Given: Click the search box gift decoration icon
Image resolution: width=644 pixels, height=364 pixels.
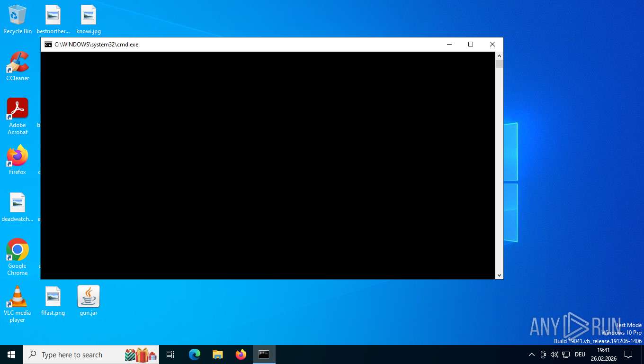Looking at the screenshot, I should click(x=141, y=355).
